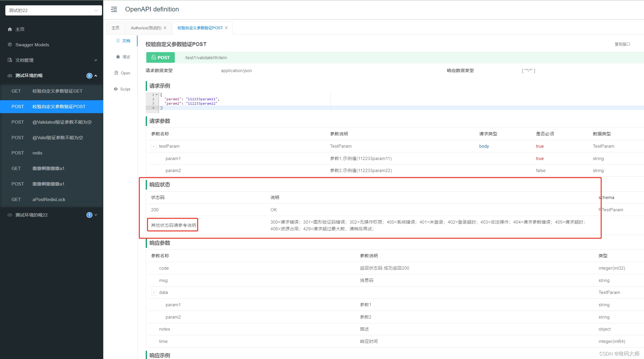Collapse the data response parameter row
Image resolution: width=644 pixels, height=359 pixels.
click(154, 292)
